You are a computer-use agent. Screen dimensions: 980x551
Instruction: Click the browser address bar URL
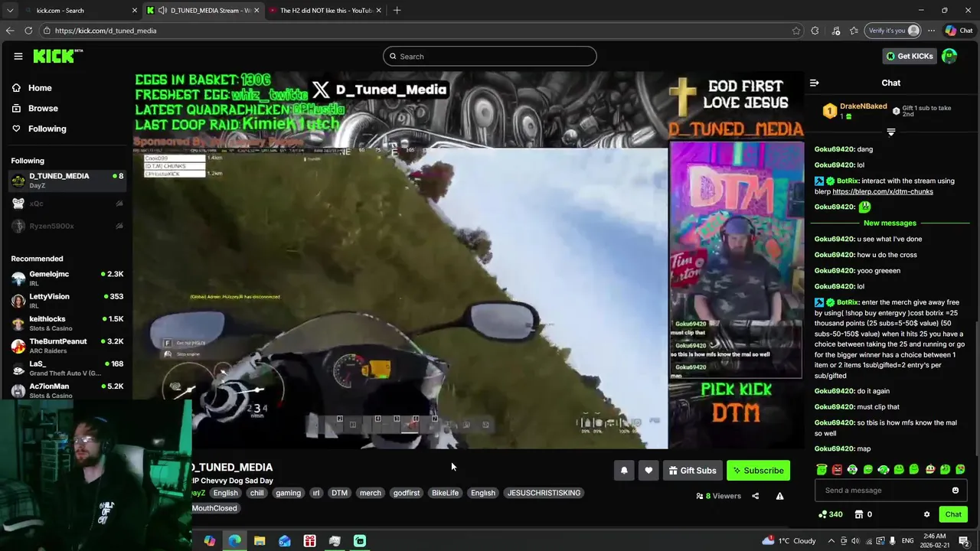106,31
